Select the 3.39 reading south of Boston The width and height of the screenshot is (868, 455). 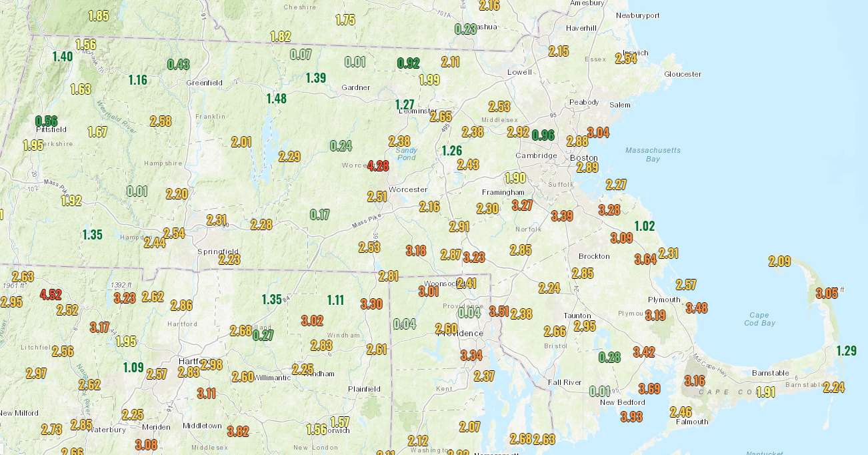coord(562,215)
